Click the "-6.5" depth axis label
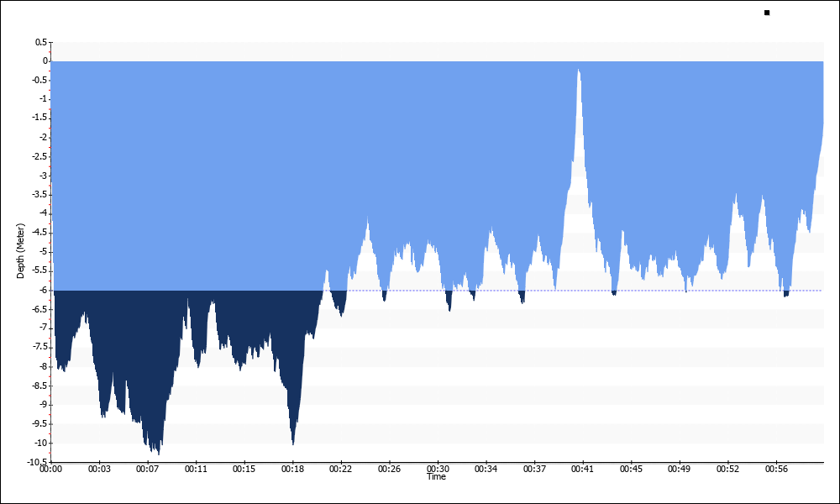Viewport: 840px width, 504px height. click(x=40, y=310)
